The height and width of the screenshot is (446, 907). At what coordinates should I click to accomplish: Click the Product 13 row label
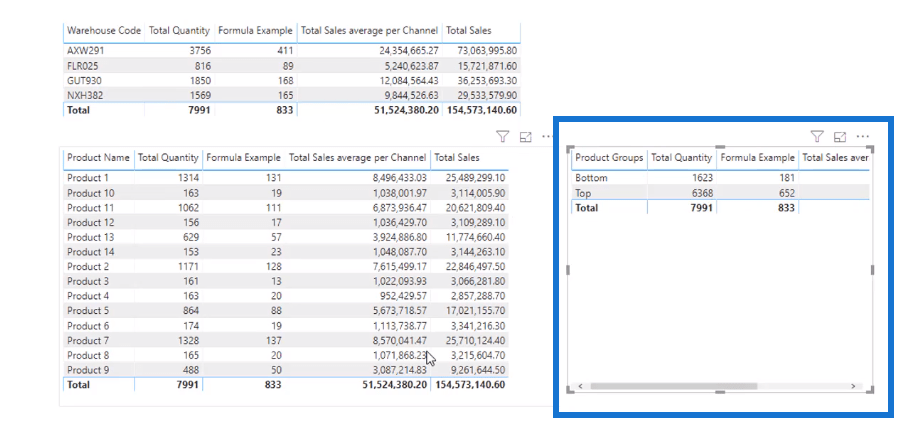coord(91,237)
